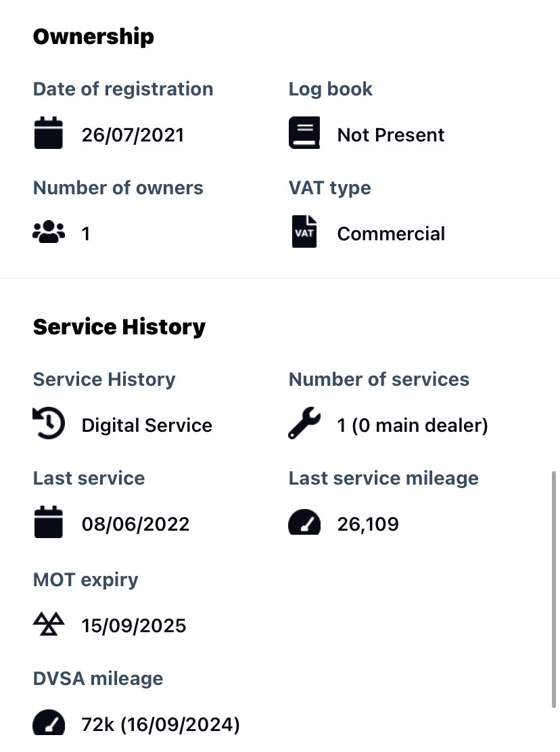This screenshot has height=752, width=560.
Task: Select the Ownership section heading
Action: pos(93,37)
